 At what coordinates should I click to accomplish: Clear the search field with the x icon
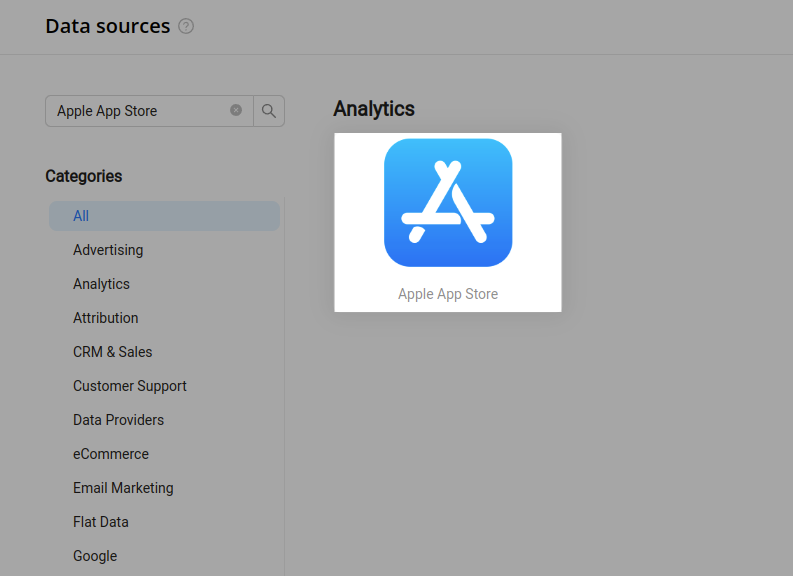coord(236,110)
